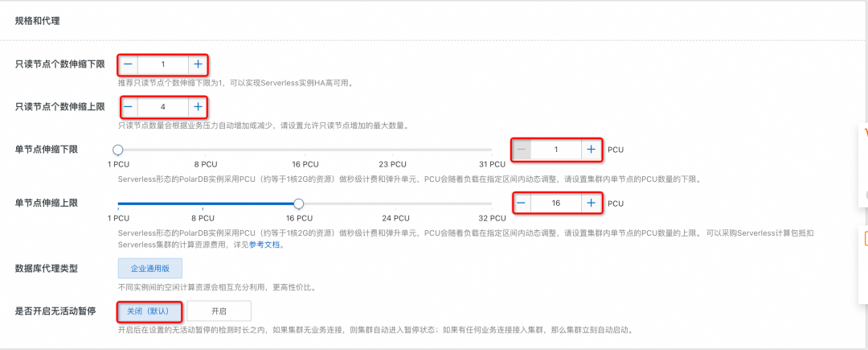Decrease read-only node count upper limit
Image resolution: width=868 pixels, height=350 pixels.
tap(128, 106)
